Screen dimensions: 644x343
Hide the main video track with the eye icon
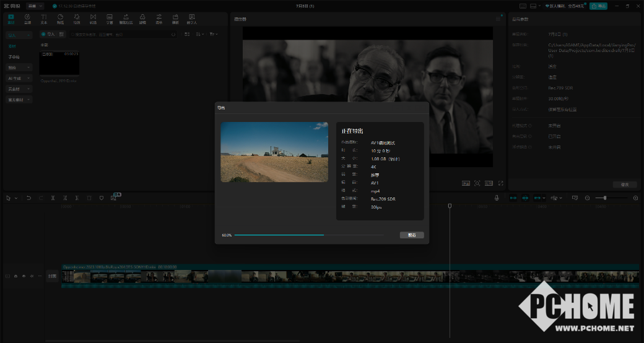[x=24, y=276]
